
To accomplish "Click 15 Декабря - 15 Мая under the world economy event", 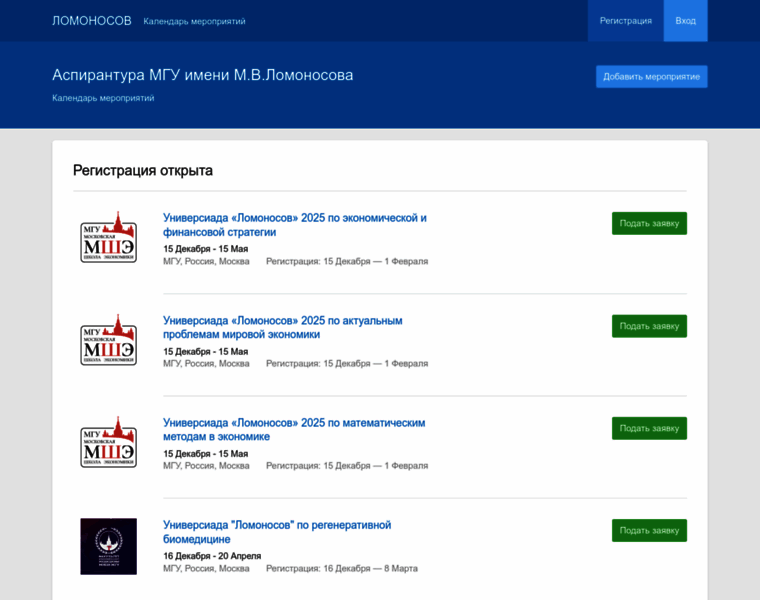I will pyautogui.click(x=206, y=351).
